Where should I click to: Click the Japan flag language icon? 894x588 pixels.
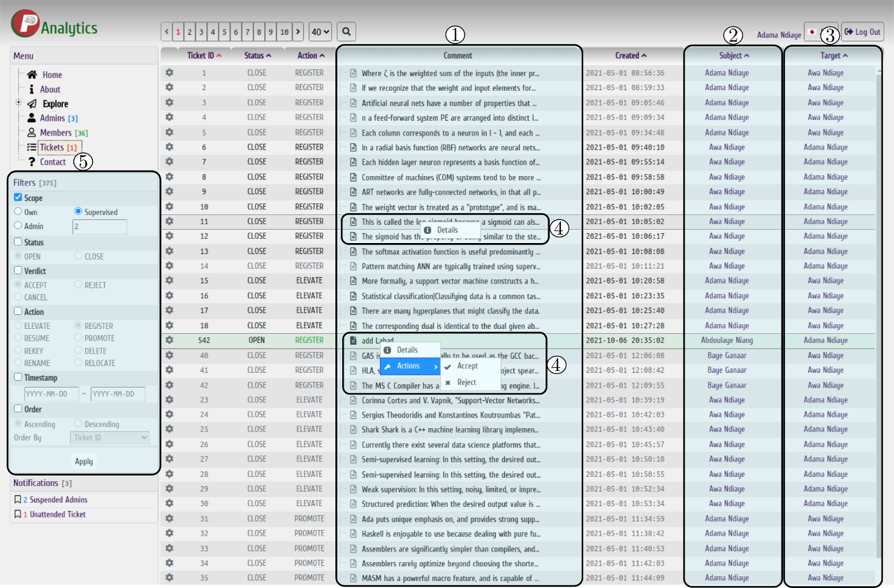click(812, 32)
